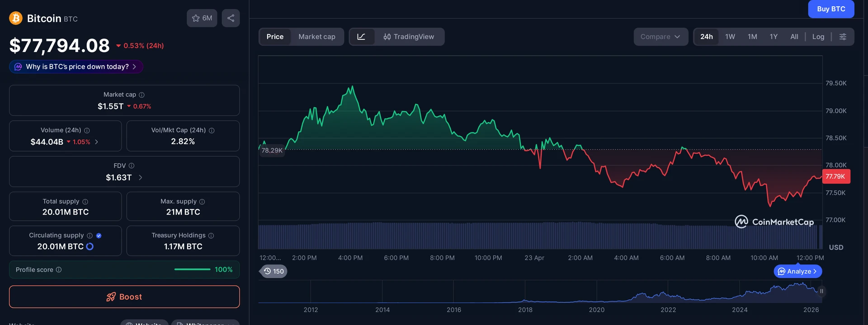This screenshot has width=868, height=325.
Task: Switch to TradingView chart
Action: 409,37
